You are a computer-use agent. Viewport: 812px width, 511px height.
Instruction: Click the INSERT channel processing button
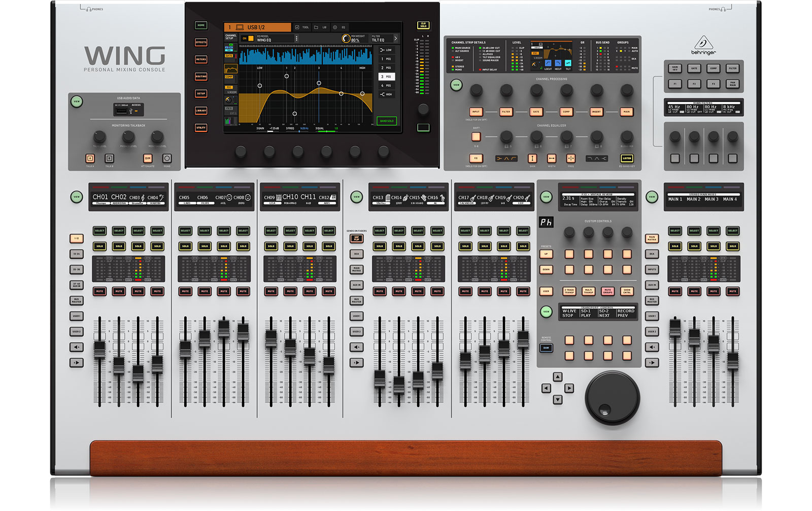pos(596,112)
